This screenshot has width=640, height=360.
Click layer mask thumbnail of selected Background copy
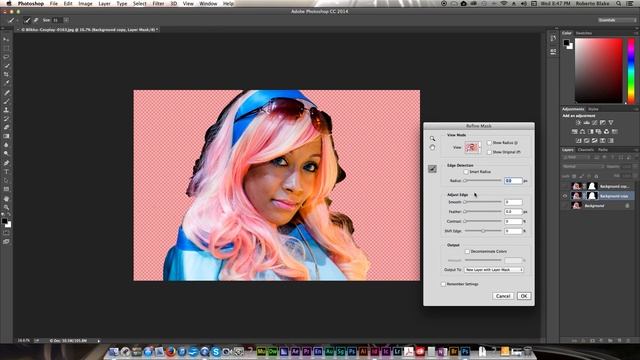click(x=592, y=196)
